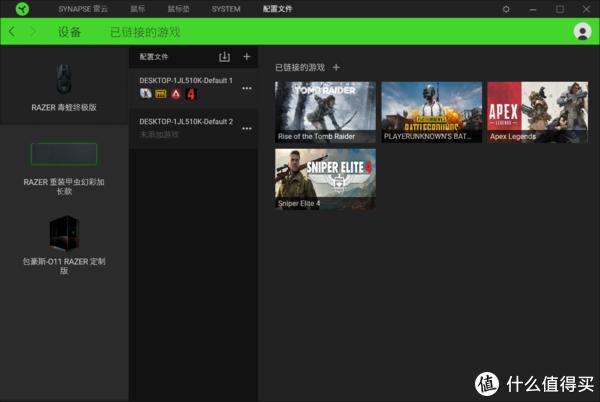Open the SYSTEM tab
Viewport: 600px width, 402px height.
226,9
